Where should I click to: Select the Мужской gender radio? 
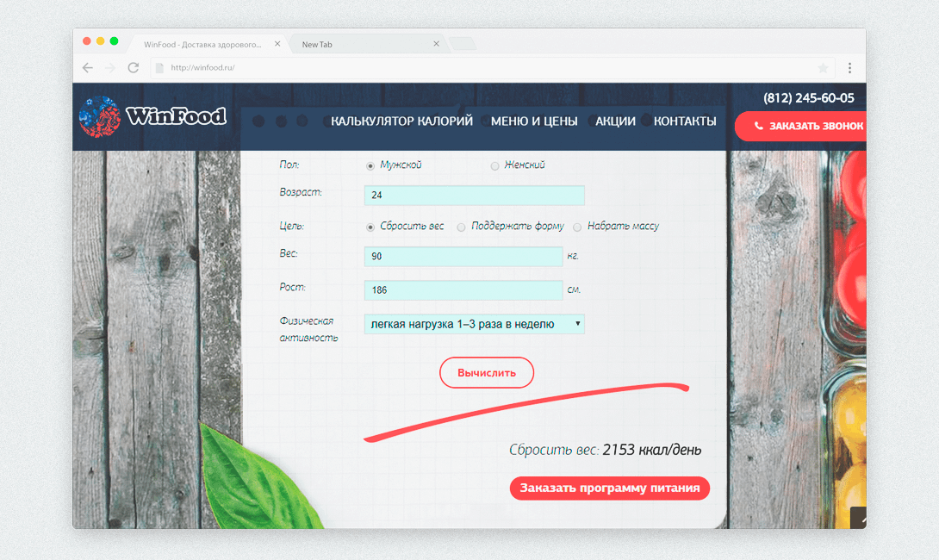click(x=370, y=166)
